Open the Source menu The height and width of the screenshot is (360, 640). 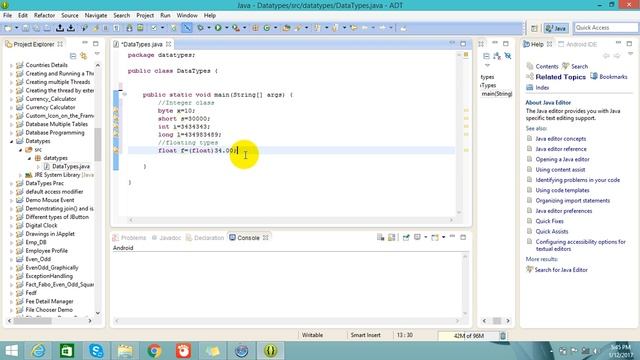click(x=70, y=15)
